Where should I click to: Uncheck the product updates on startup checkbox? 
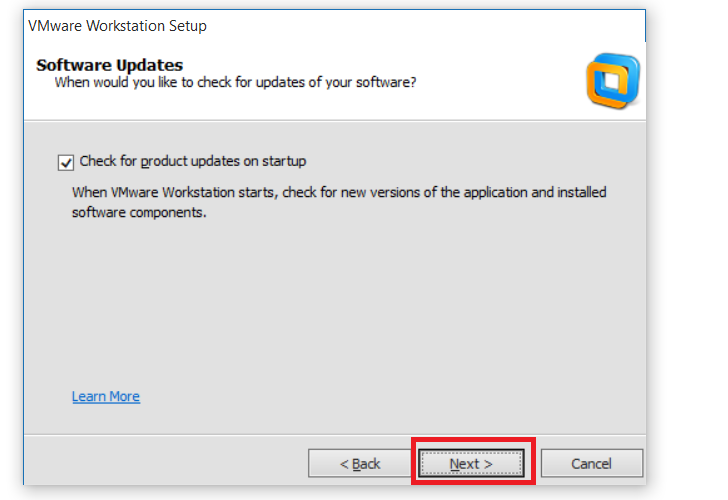click(67, 162)
